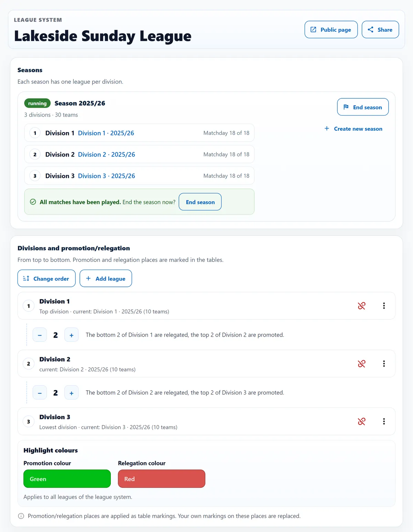Image resolution: width=413 pixels, height=532 pixels.
Task: Click the external-link icon on Public page
Action: (314, 30)
